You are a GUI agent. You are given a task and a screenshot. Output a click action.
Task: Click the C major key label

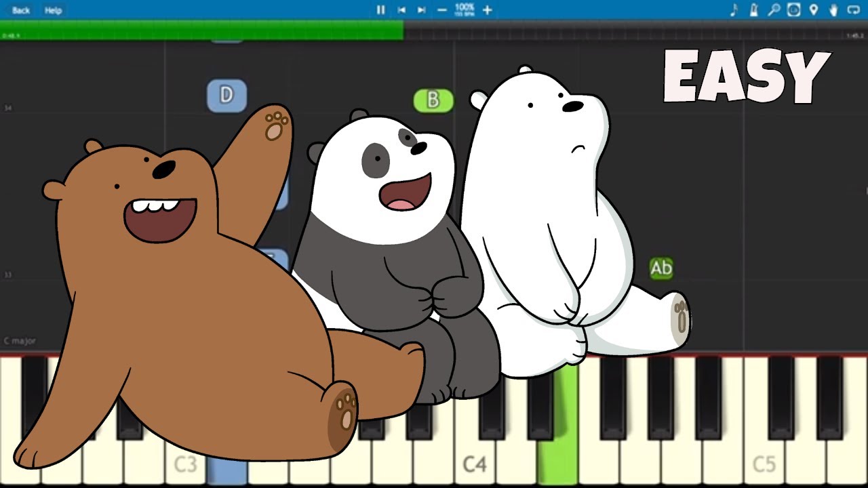[x=20, y=341]
